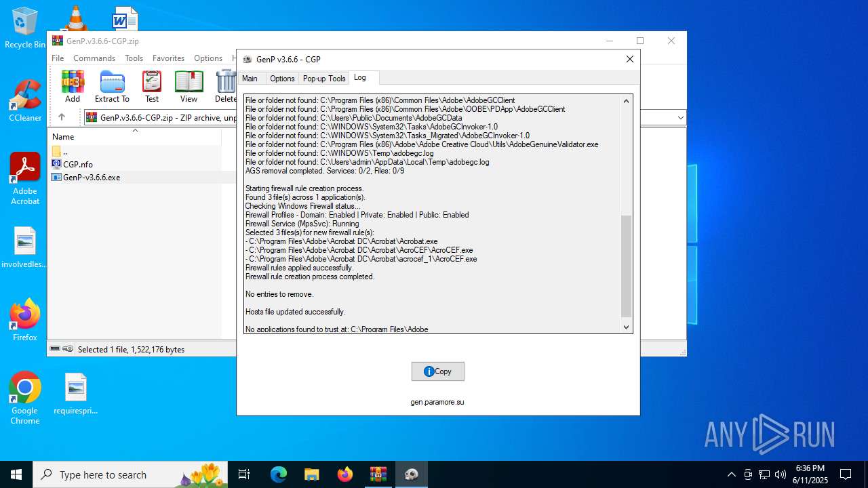Open the Commands menu in WinRAR
868x488 pixels.
[94, 58]
